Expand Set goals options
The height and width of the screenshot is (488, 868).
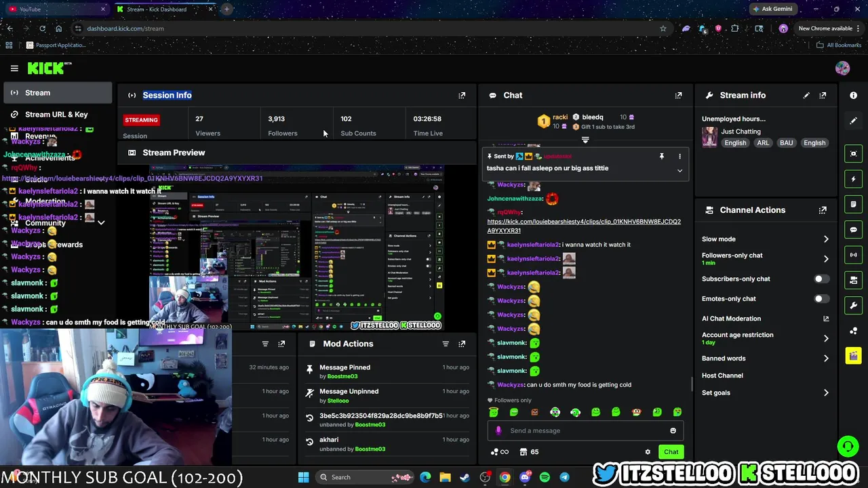pos(826,392)
